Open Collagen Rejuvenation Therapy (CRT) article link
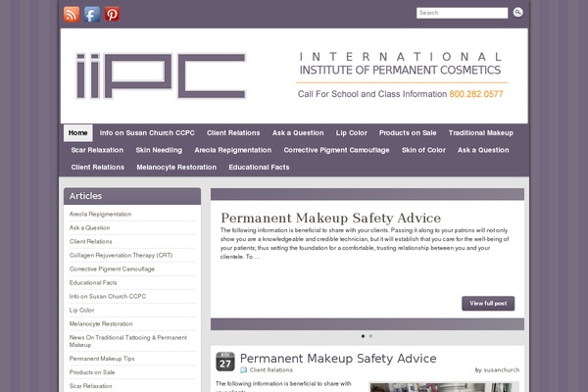The width and height of the screenshot is (588, 392). tap(121, 255)
